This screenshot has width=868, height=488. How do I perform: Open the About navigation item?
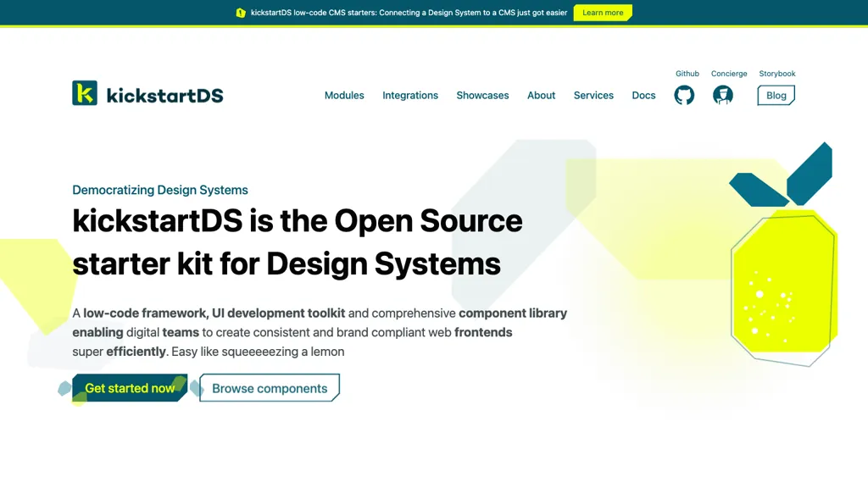click(x=541, y=95)
